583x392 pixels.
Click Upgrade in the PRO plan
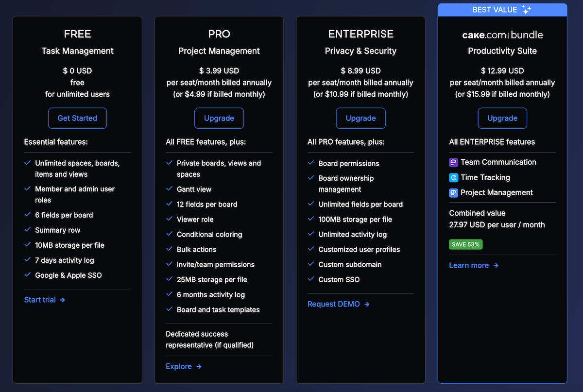coord(219,118)
